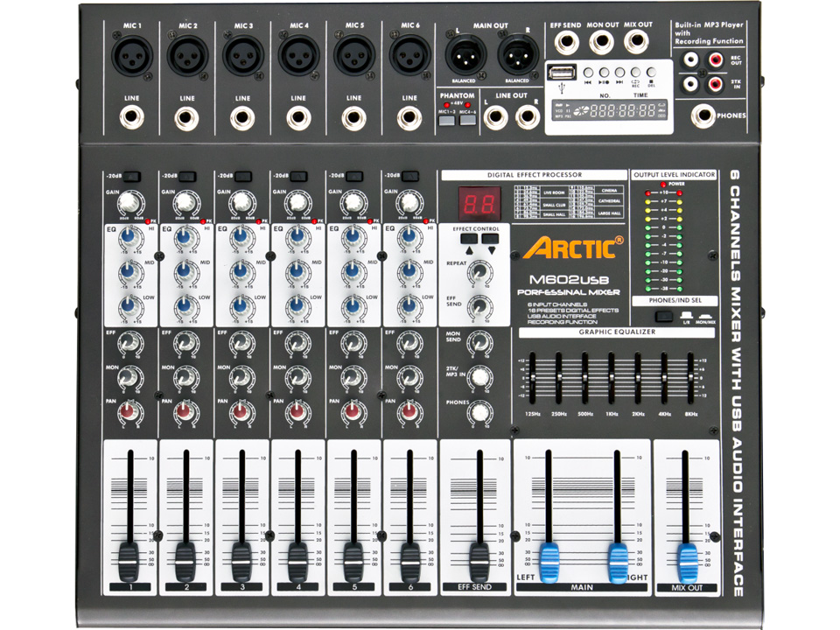This screenshot has width=840, height=630.
Task: Click the Arctic brand logo
Action: pyautogui.click(x=574, y=248)
